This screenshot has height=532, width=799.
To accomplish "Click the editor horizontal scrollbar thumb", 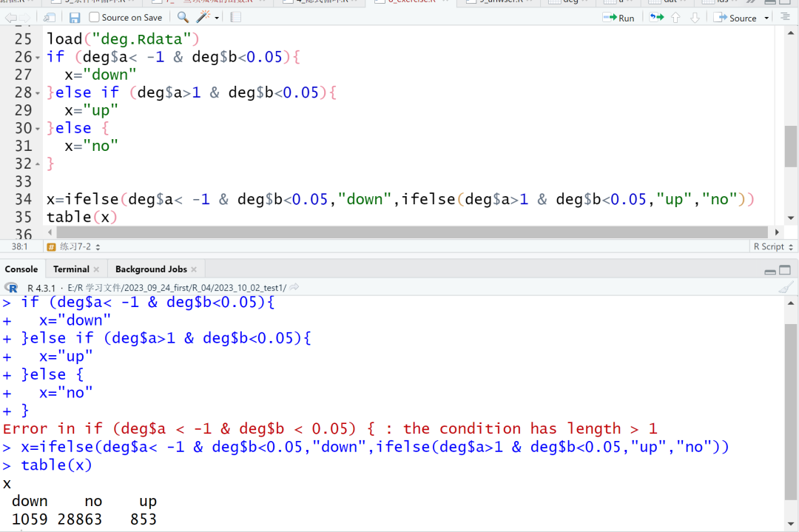I will (412, 232).
